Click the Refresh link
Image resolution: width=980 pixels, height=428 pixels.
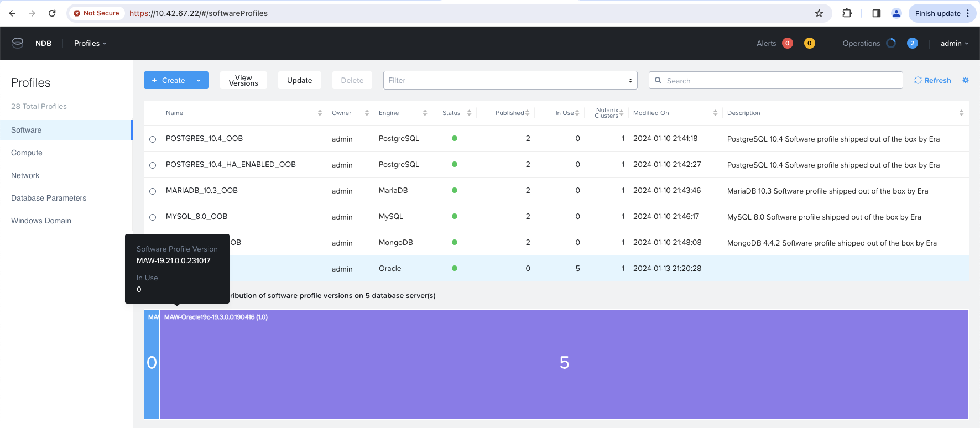tap(932, 80)
